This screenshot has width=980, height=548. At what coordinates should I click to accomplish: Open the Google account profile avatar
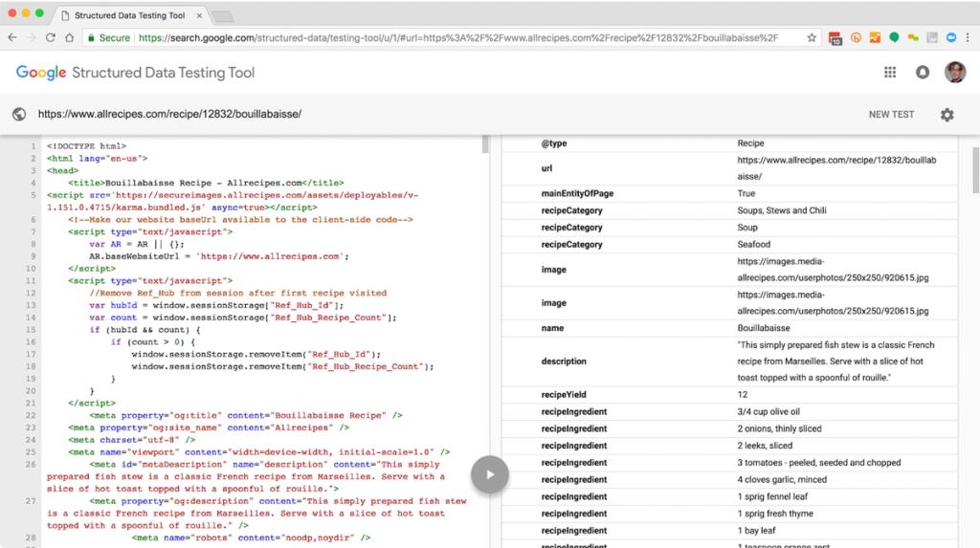pyautogui.click(x=955, y=73)
